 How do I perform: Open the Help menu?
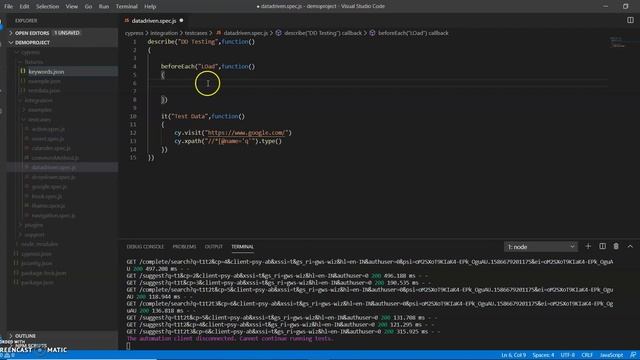(x=150, y=6)
